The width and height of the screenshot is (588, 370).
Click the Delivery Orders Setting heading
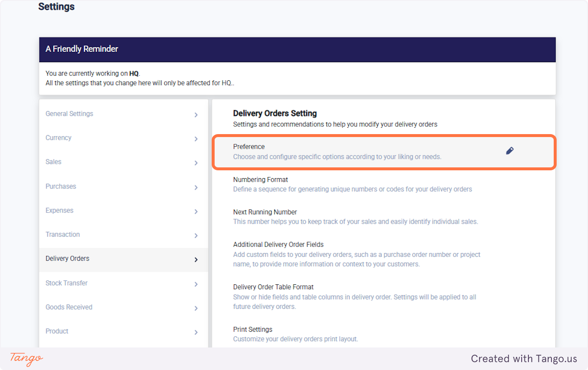(275, 114)
